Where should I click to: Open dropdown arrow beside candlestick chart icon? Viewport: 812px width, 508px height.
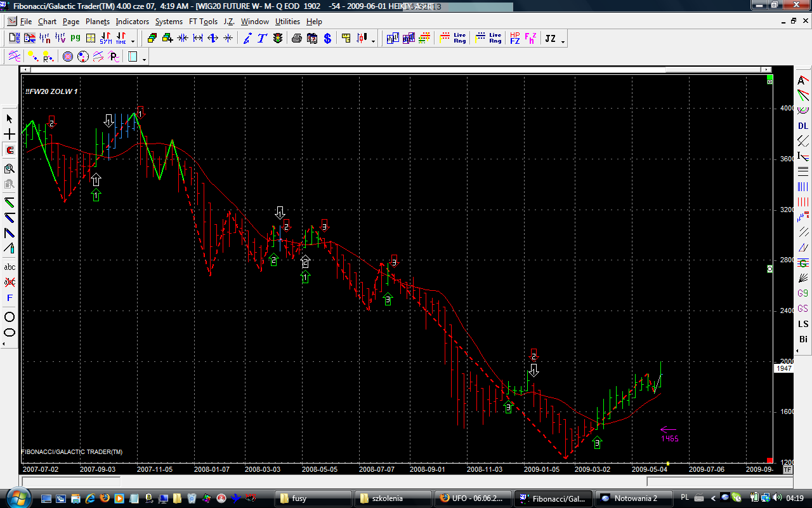coord(373,41)
